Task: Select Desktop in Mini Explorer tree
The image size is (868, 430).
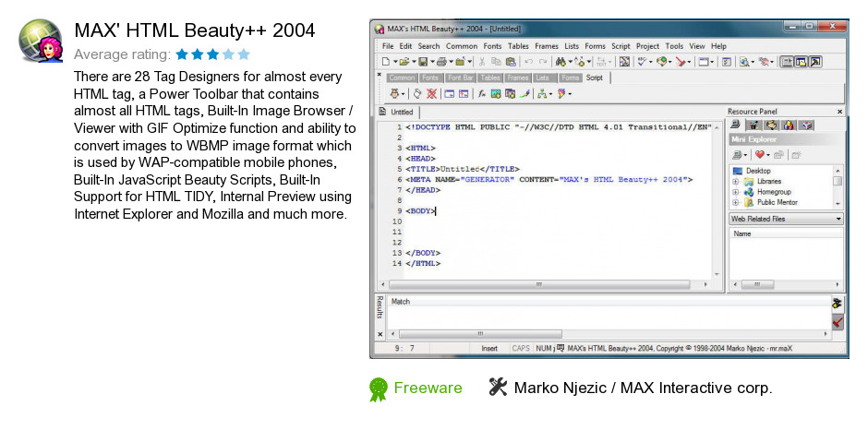Action: pos(758,171)
